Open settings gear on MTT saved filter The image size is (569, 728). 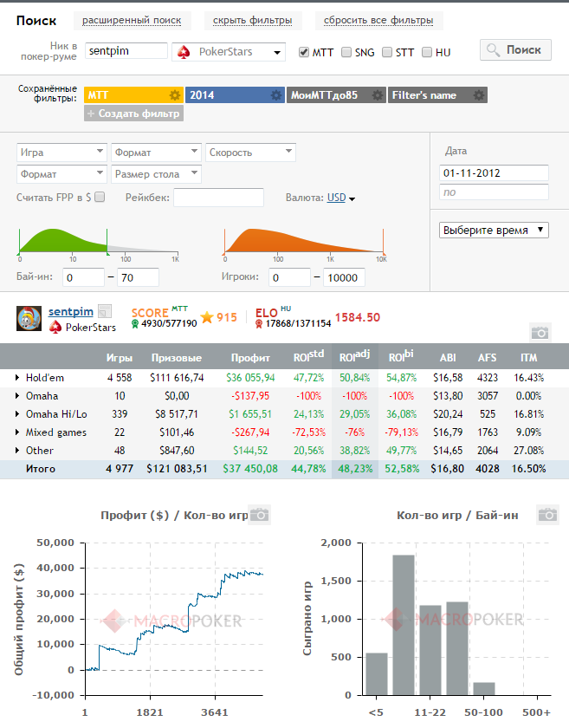[174, 95]
